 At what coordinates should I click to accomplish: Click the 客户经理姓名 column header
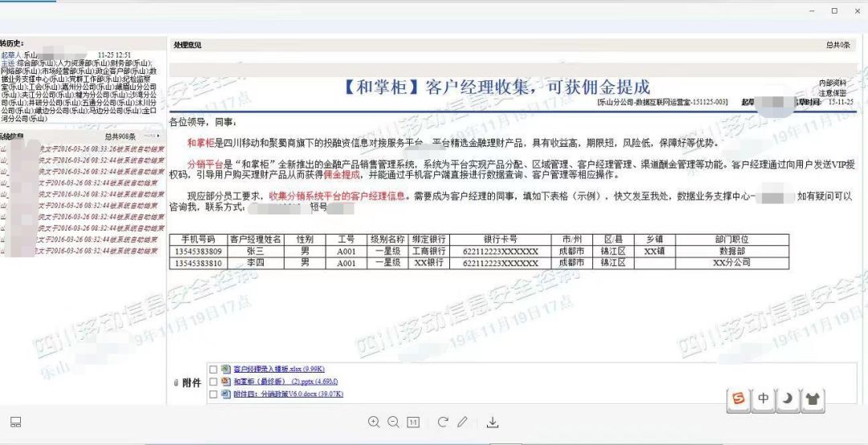256,239
